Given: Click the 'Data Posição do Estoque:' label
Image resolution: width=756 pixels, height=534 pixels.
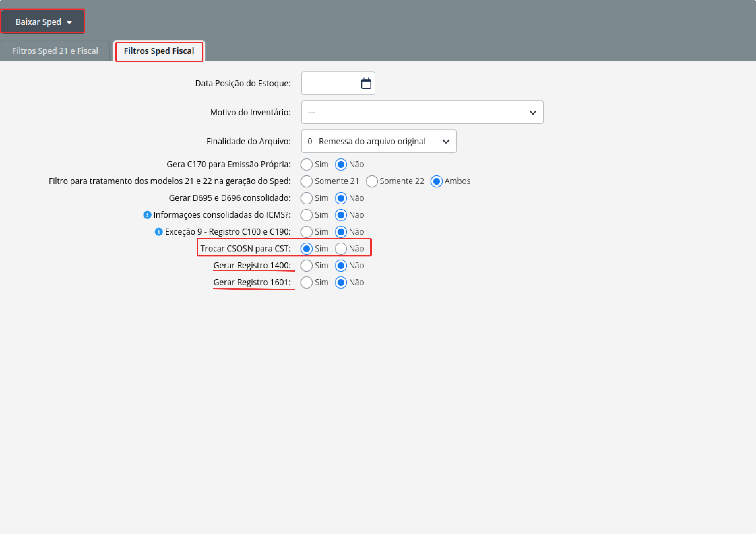Looking at the screenshot, I should point(243,83).
